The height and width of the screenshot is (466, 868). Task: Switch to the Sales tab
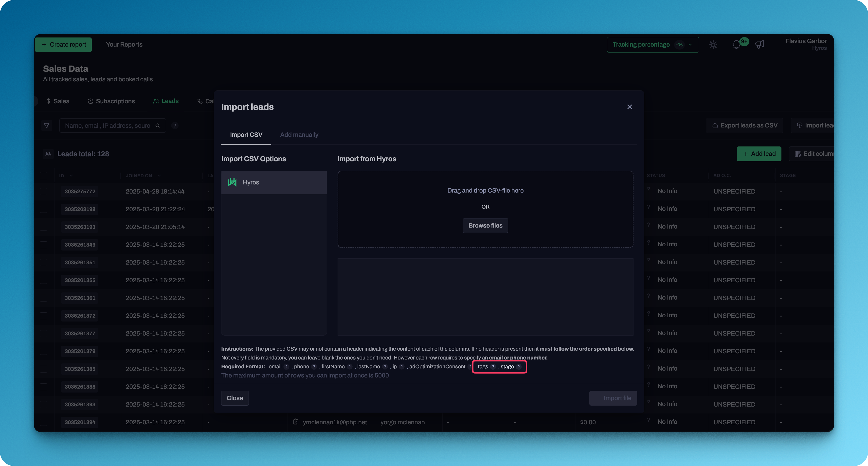coord(58,101)
